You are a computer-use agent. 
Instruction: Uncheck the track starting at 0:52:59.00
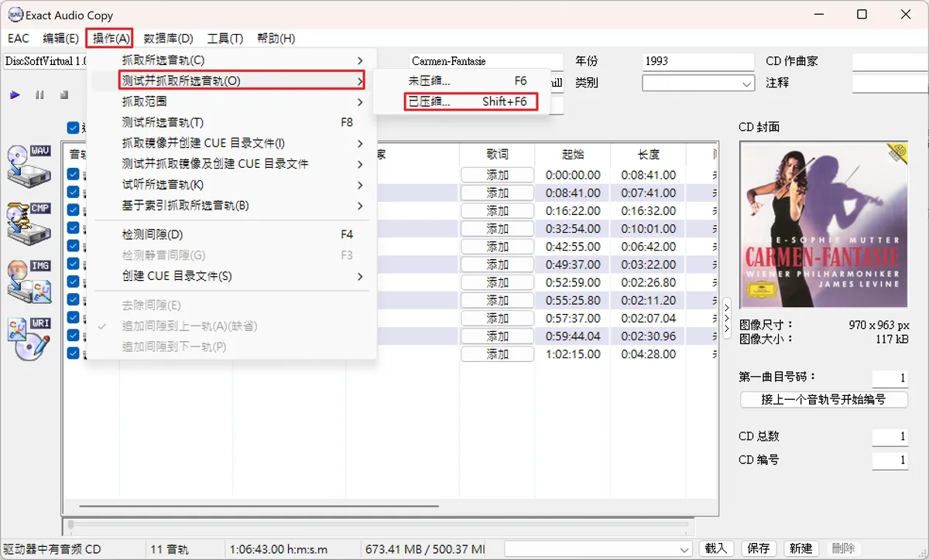coord(73,282)
